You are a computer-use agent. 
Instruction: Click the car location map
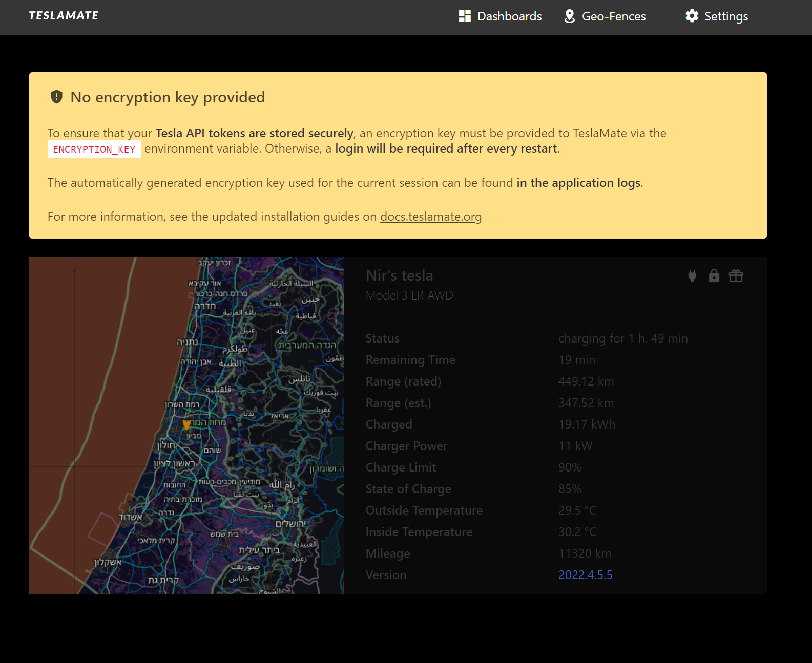coord(186,425)
